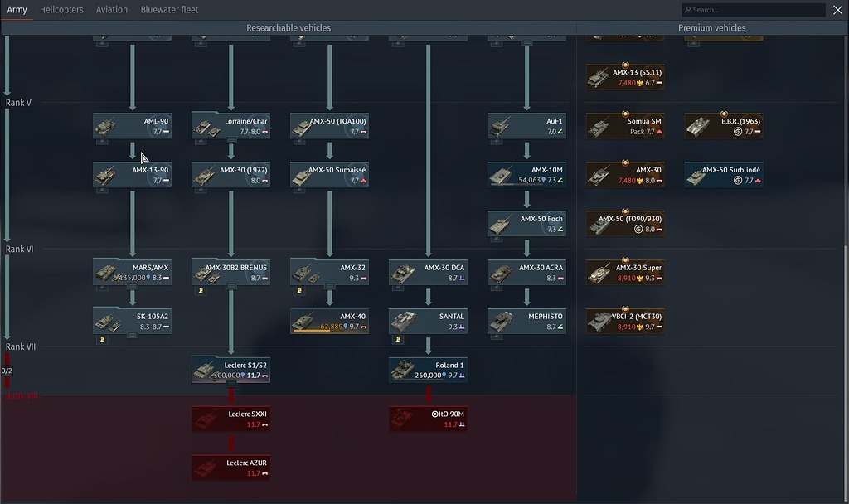
Task: Click the search field at top right
Action: (x=754, y=9)
